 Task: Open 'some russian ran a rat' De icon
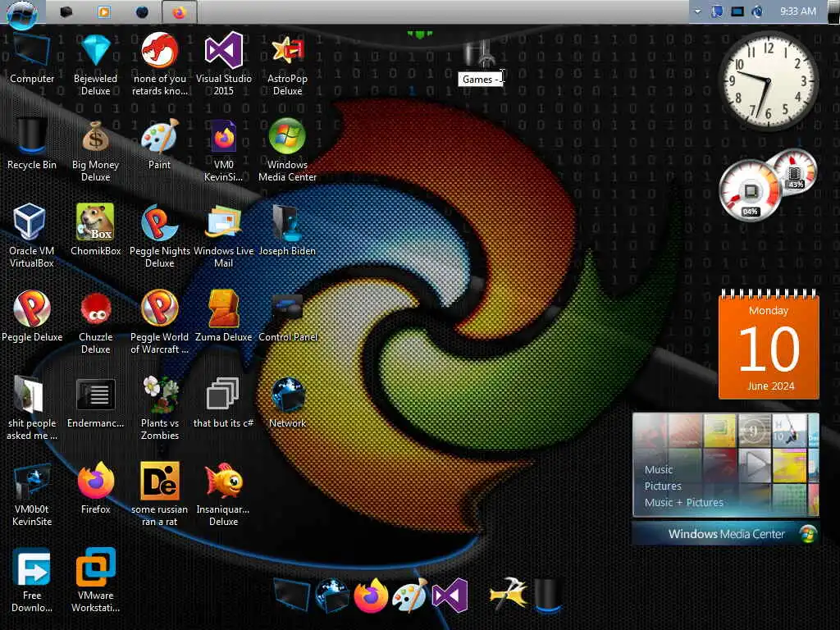[159, 495]
